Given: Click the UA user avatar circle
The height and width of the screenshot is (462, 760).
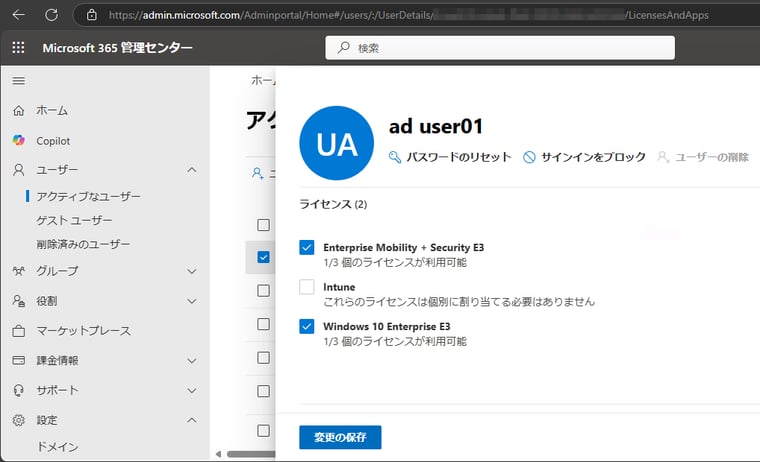Looking at the screenshot, I should coord(337,143).
